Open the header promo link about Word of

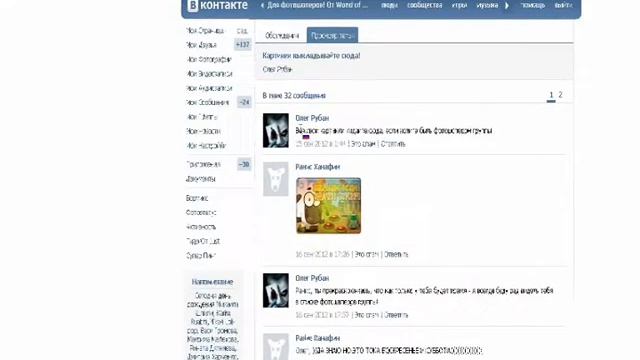coord(318,5)
